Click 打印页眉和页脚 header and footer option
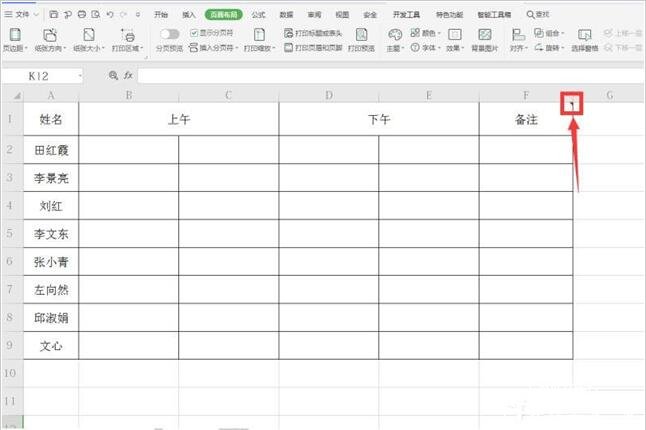The image size is (646, 430). pyautogui.click(x=313, y=48)
